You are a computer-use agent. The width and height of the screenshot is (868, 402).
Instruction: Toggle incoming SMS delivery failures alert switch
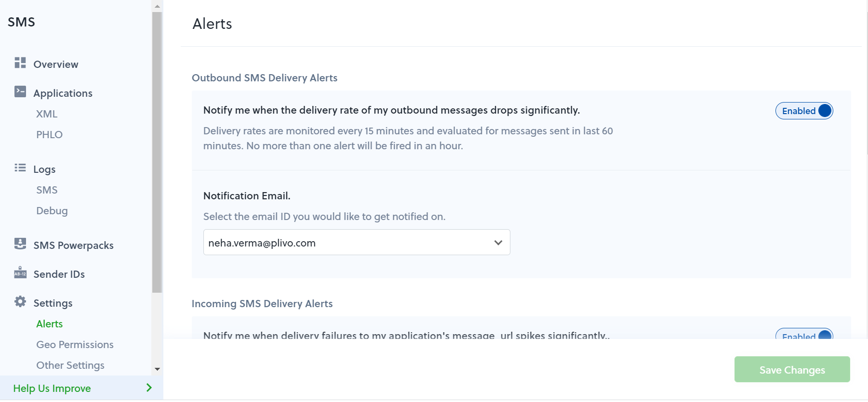click(804, 333)
